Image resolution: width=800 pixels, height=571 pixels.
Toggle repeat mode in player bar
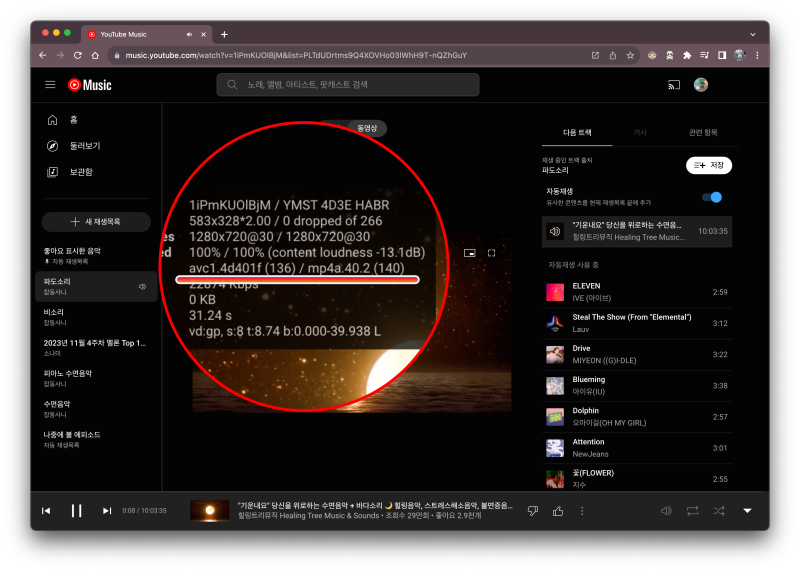(x=692, y=511)
